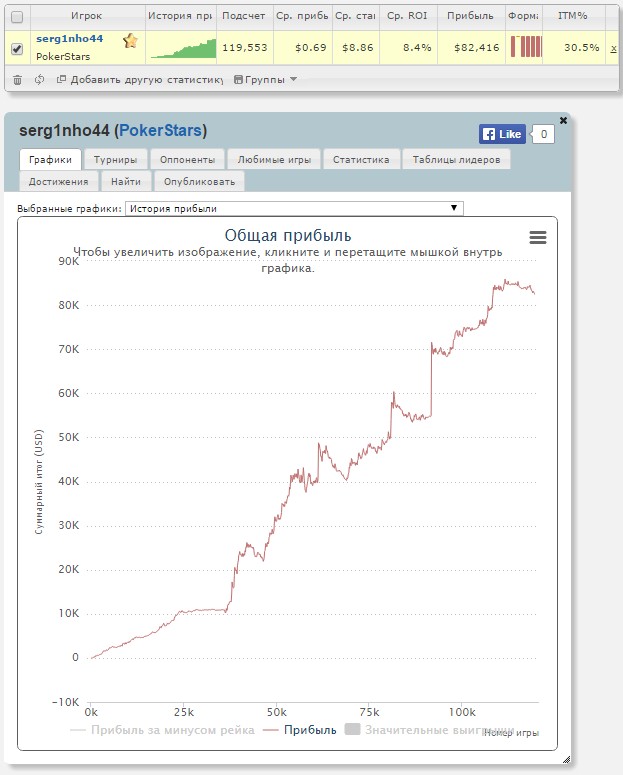Open the chart hamburger menu

(x=538, y=237)
